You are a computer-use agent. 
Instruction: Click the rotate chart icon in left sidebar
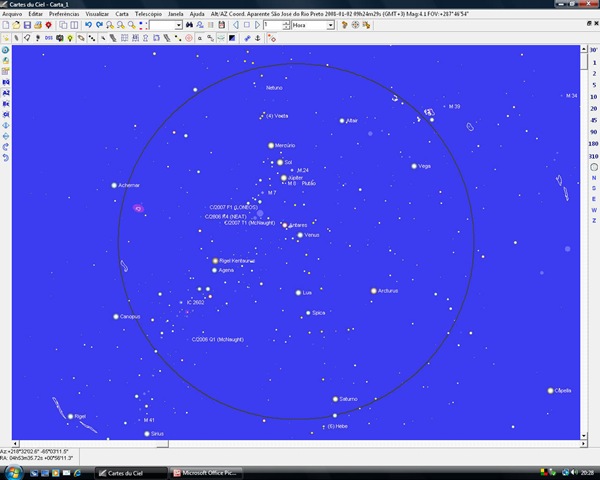pyautogui.click(x=6, y=147)
